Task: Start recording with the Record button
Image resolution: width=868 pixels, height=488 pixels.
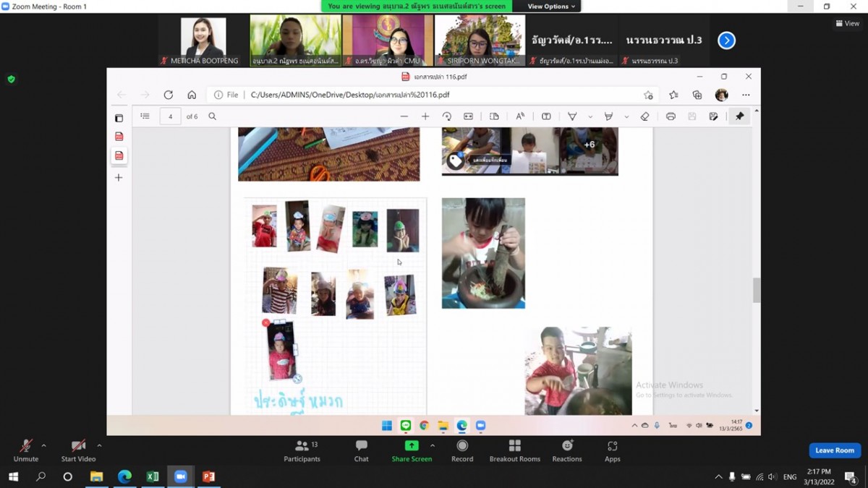Action: [x=462, y=450]
